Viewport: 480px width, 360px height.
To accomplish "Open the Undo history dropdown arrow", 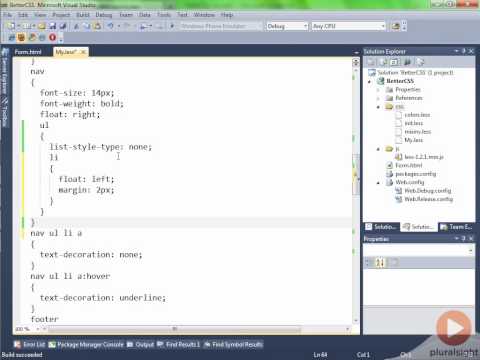I will (118, 26).
